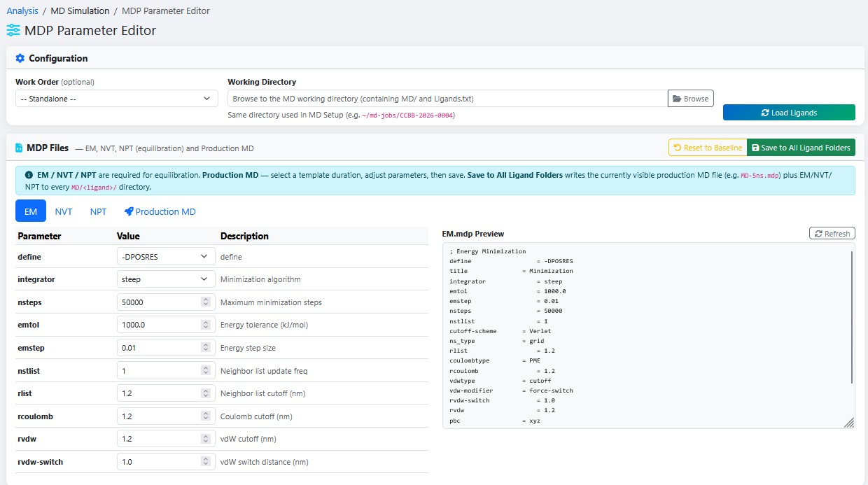Screen dimensions: 868x485
Task: Click the EM.mdp preview scrollbar
Action: point(852,318)
